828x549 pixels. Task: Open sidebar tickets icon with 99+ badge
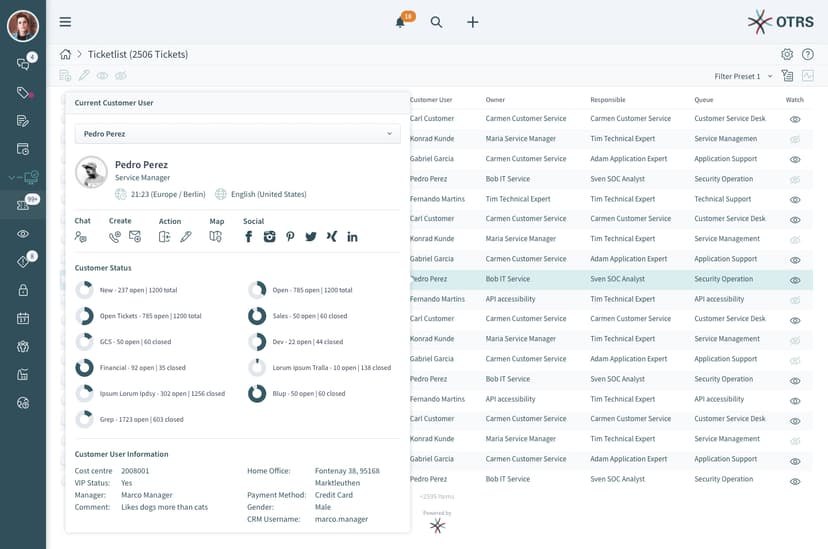coord(23,205)
